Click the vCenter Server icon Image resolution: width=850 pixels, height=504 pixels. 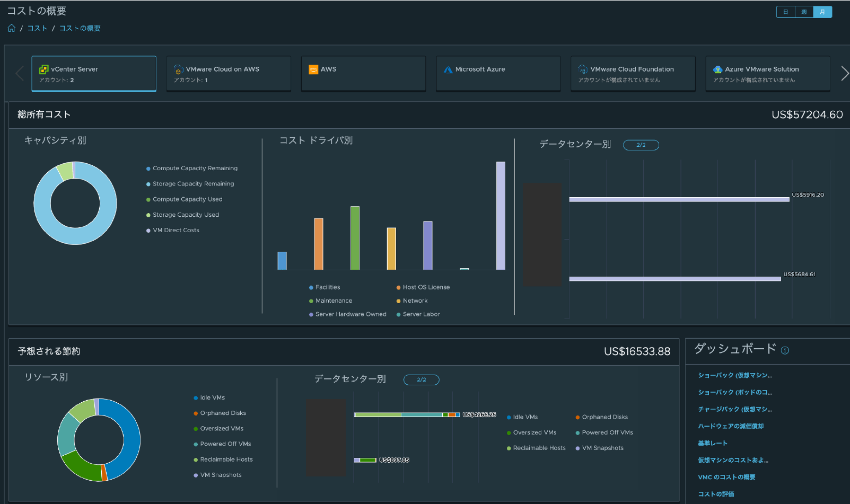[x=43, y=69]
